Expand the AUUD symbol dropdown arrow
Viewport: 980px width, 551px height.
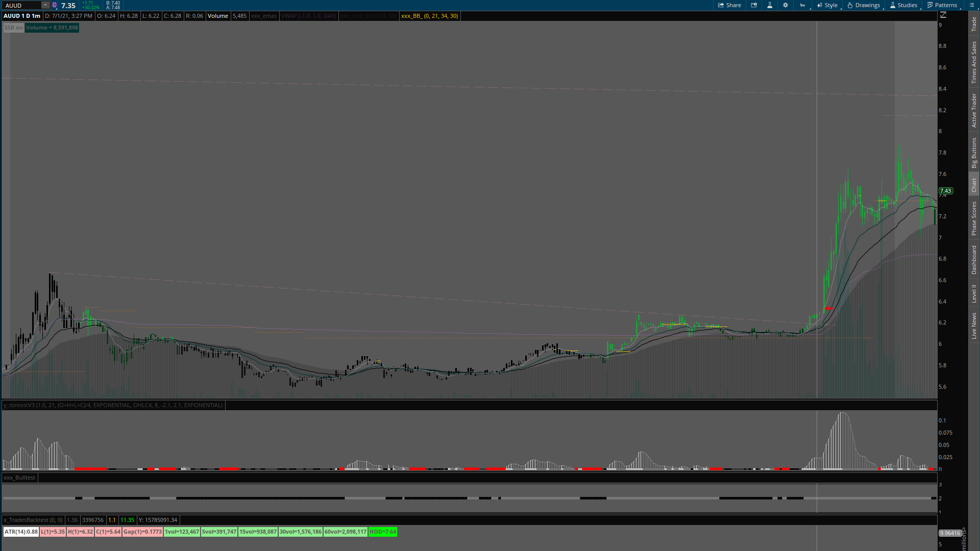click(45, 5)
